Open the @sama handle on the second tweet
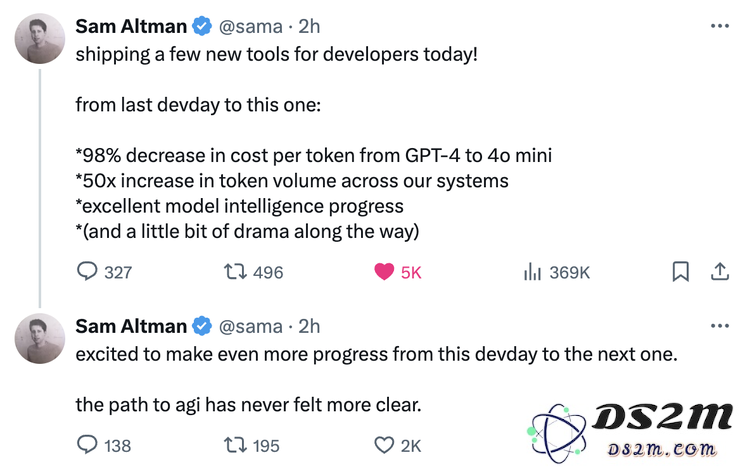Screen dimensions: 750x467 pos(251,327)
